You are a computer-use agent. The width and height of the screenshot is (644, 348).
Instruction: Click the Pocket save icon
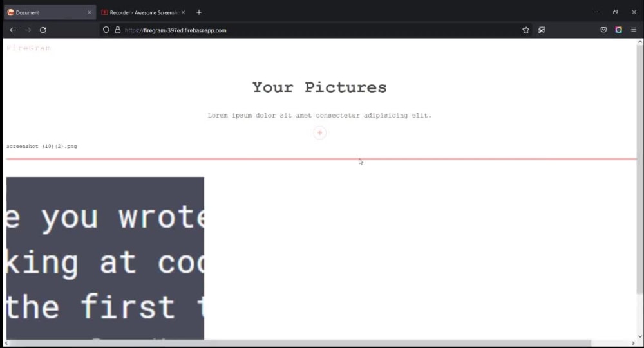pos(603,30)
